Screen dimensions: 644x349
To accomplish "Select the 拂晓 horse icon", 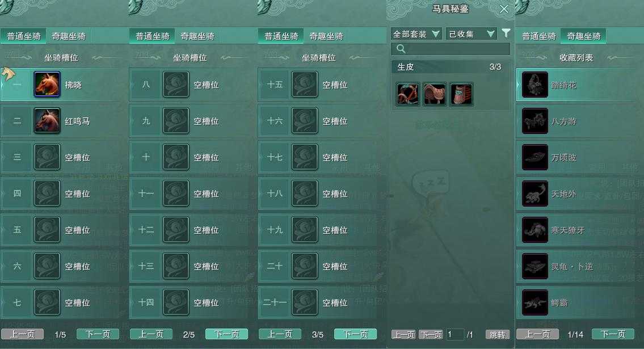I will [x=47, y=84].
